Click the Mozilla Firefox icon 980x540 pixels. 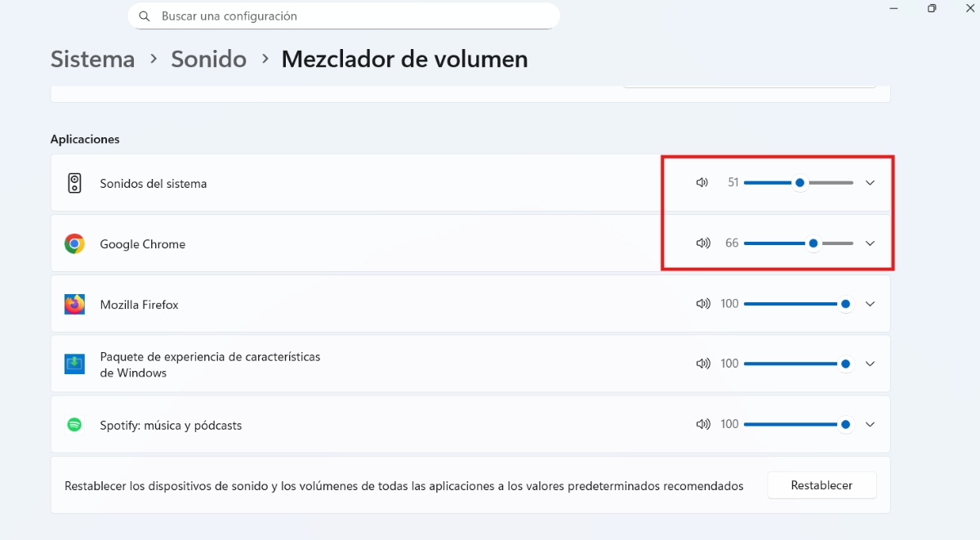[x=74, y=303]
